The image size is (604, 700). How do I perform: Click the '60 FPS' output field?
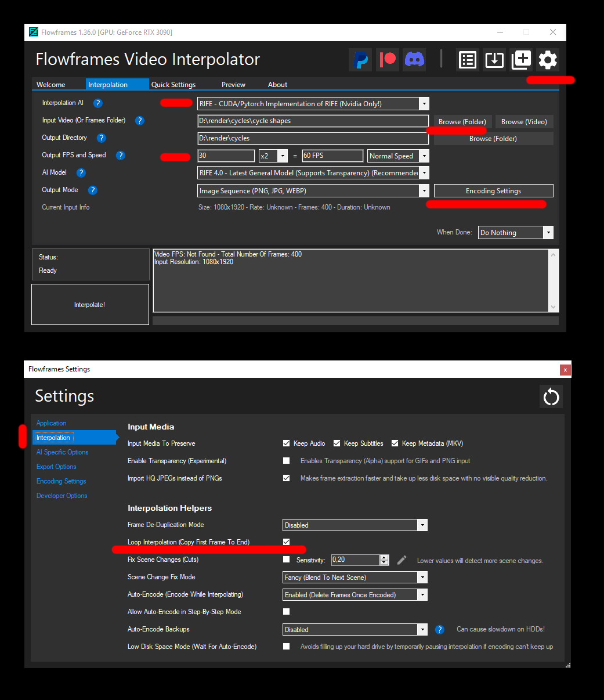(332, 156)
